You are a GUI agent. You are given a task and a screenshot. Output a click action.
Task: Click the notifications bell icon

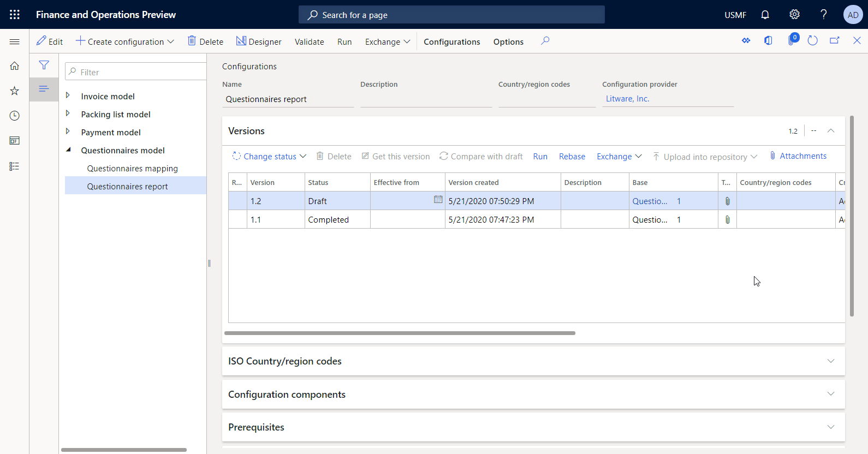pyautogui.click(x=765, y=15)
